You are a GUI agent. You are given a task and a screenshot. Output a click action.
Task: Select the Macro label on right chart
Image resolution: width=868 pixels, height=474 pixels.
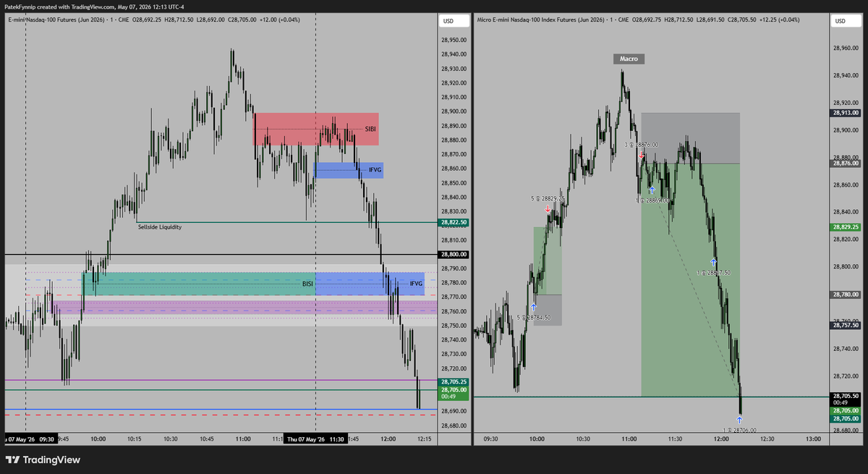[629, 59]
